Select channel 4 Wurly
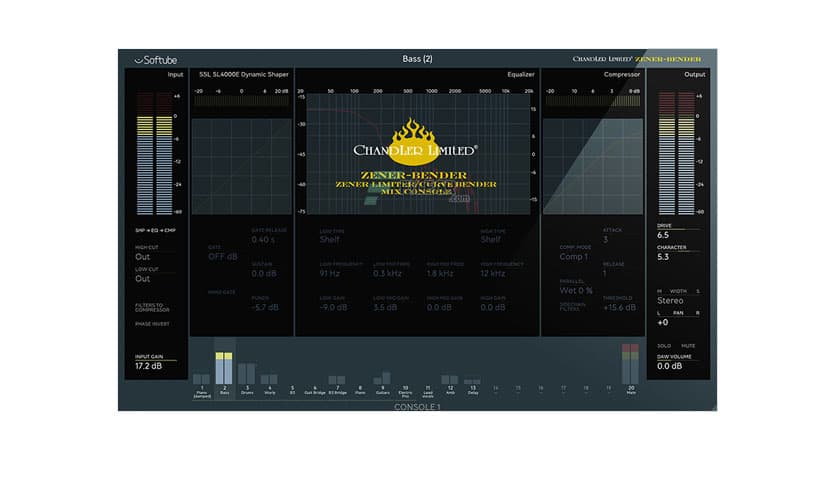The height and width of the screenshot is (484, 836). (x=269, y=384)
